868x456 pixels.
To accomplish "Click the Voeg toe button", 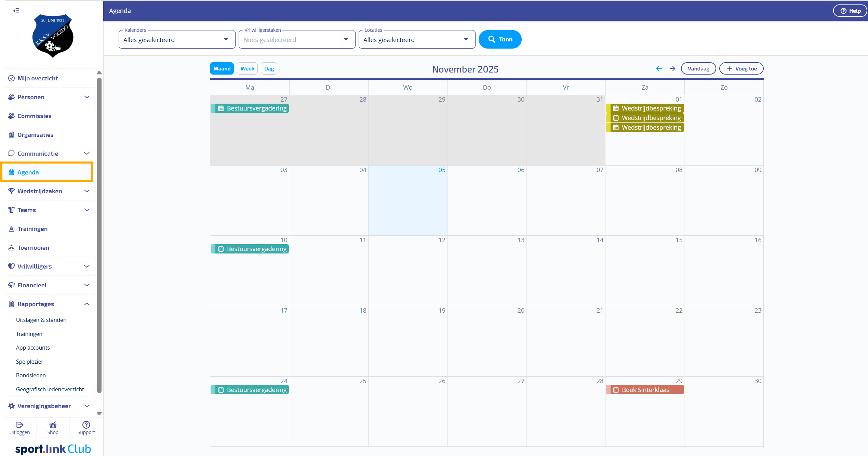I will click(x=741, y=69).
